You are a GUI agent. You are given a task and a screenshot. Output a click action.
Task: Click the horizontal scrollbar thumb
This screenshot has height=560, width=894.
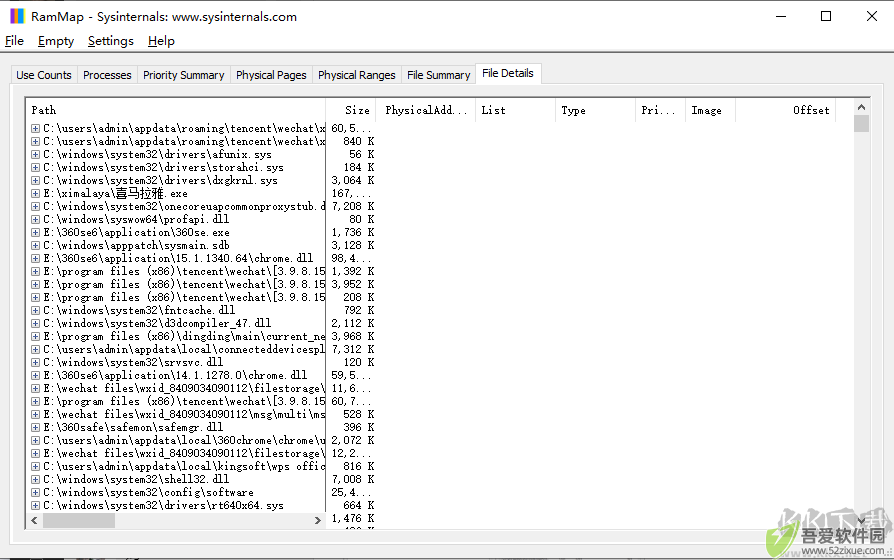79,521
